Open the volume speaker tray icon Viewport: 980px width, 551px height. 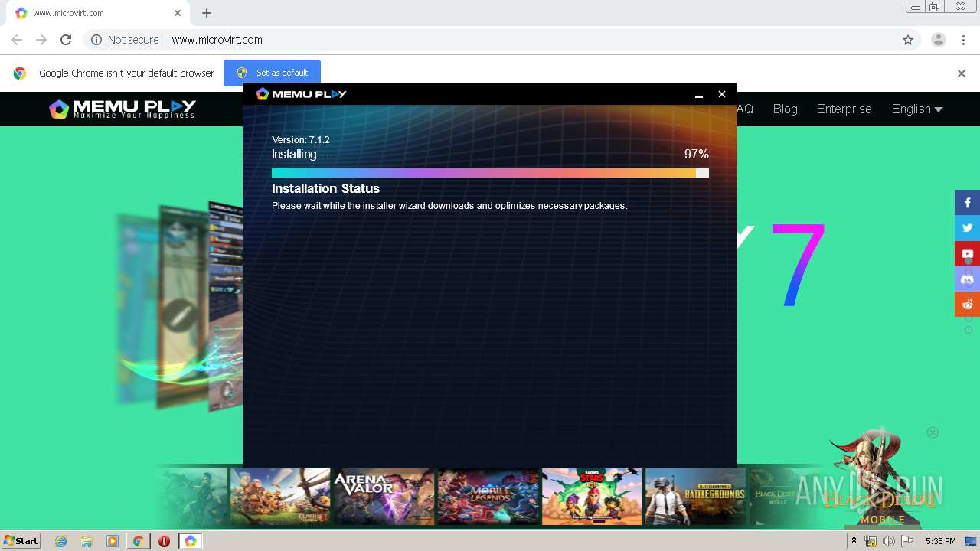[888, 541]
